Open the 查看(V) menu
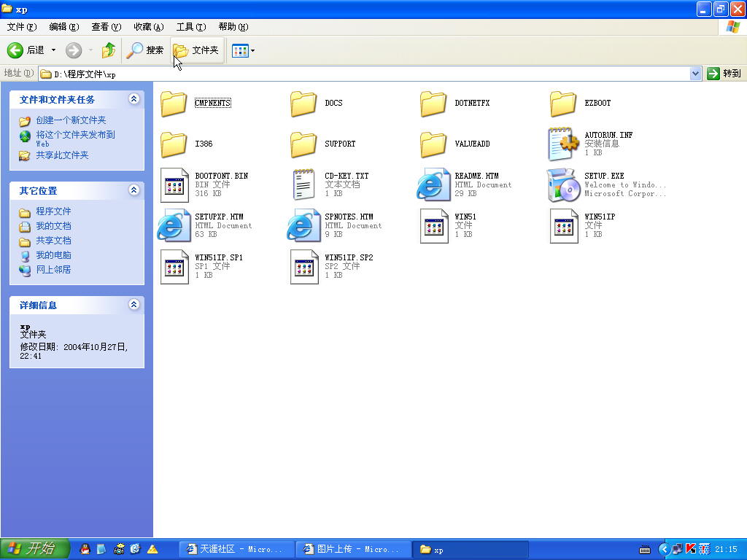747x560 pixels. (107, 27)
